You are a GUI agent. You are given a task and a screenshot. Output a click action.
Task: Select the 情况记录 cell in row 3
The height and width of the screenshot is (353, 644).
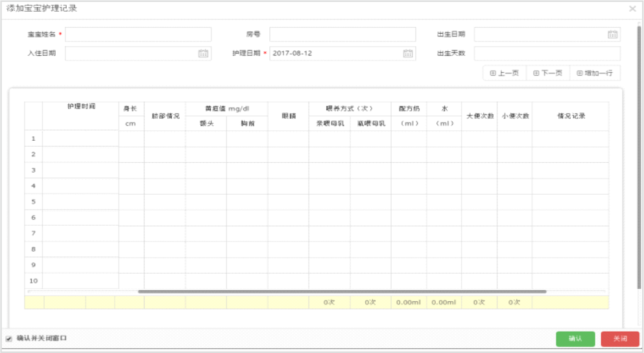(x=570, y=170)
